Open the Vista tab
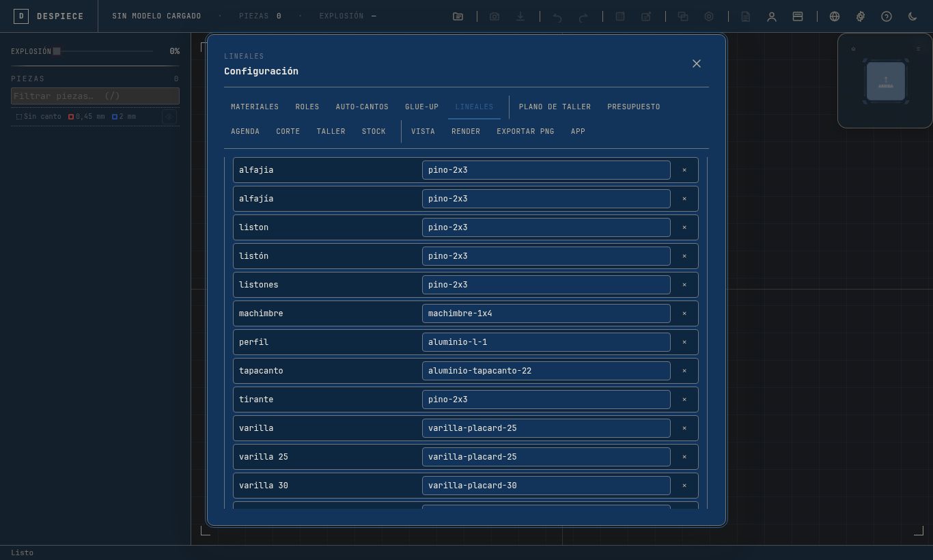This screenshot has height=560, width=933. (x=423, y=132)
